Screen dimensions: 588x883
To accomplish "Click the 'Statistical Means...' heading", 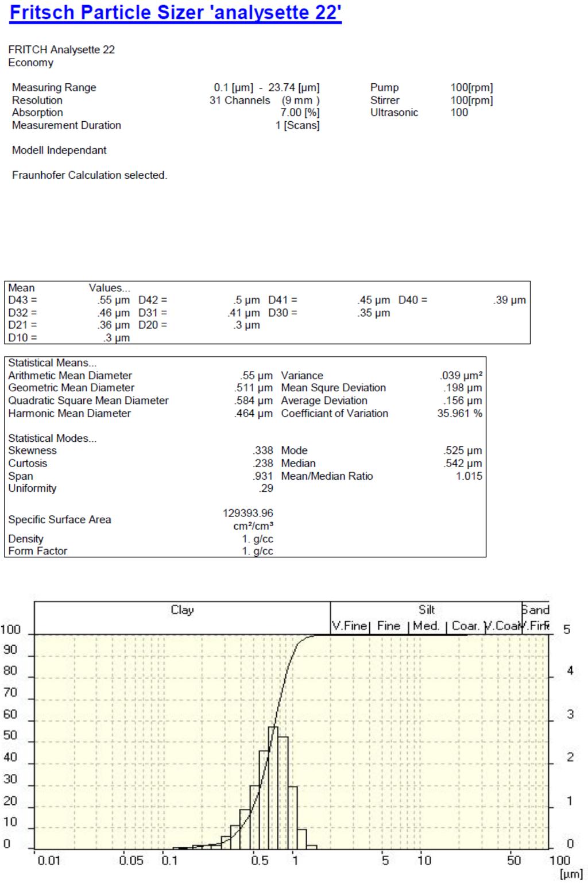I will click(52, 363).
